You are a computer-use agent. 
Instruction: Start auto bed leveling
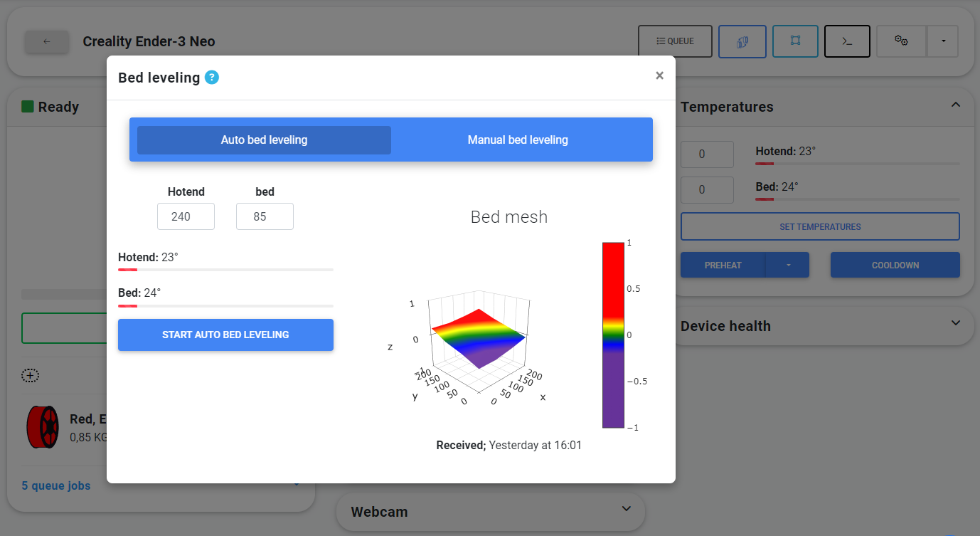tap(225, 335)
